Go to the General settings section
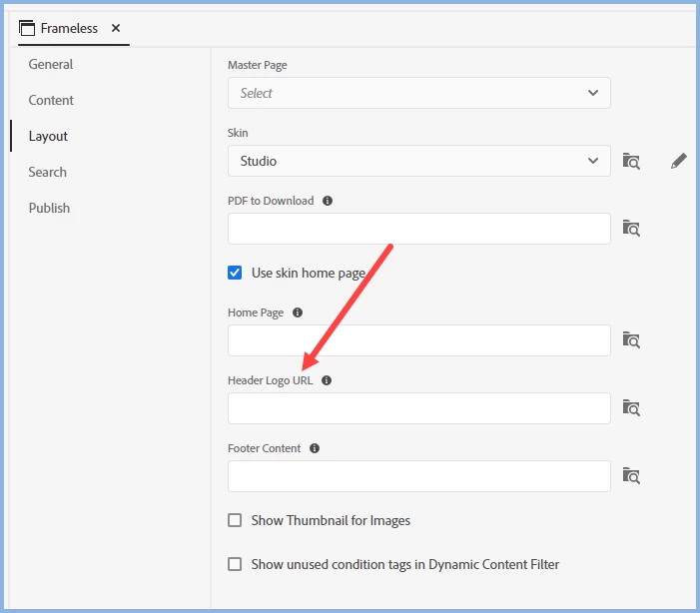This screenshot has height=613, width=700. click(x=51, y=64)
